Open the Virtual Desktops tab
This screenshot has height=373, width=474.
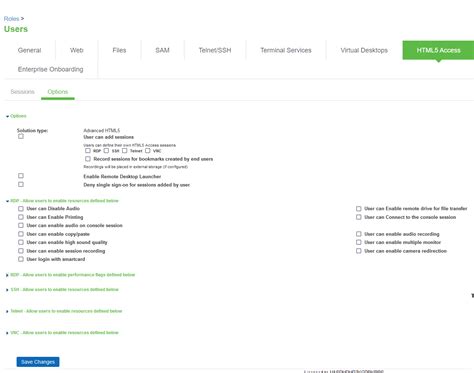364,50
